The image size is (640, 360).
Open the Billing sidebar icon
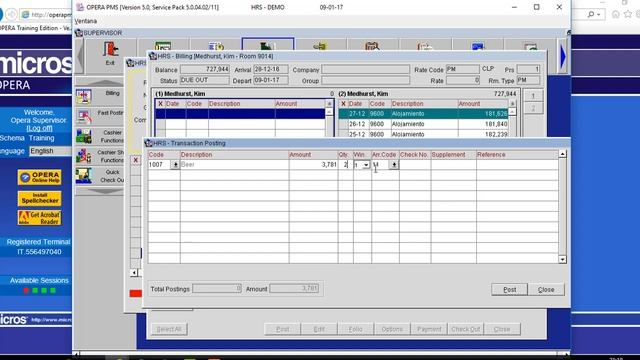[84, 97]
